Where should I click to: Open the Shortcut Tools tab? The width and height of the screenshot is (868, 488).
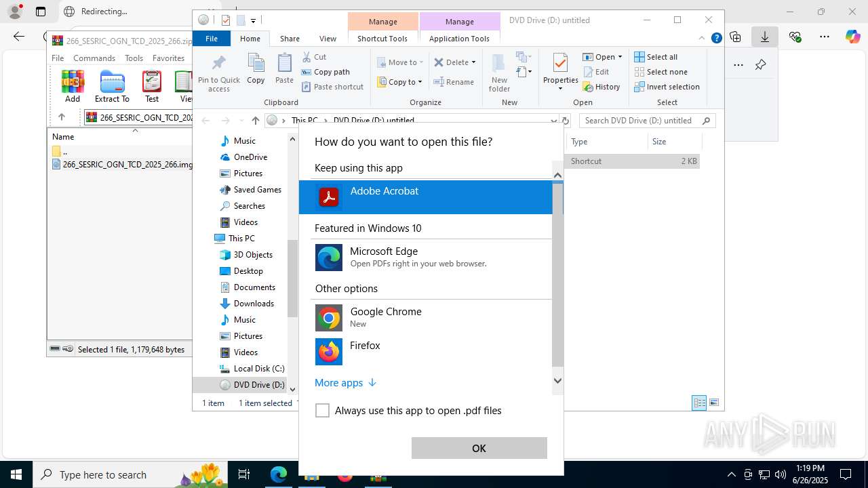pyautogui.click(x=382, y=39)
